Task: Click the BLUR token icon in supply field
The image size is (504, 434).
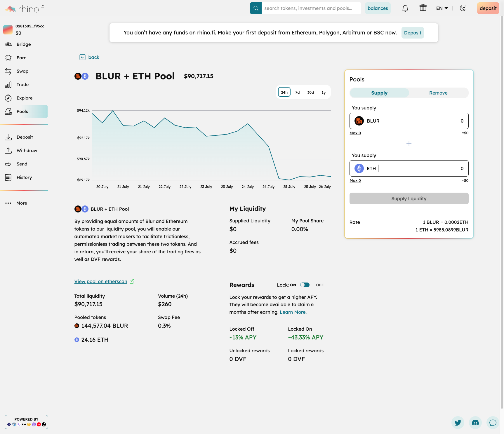Action: (x=359, y=121)
